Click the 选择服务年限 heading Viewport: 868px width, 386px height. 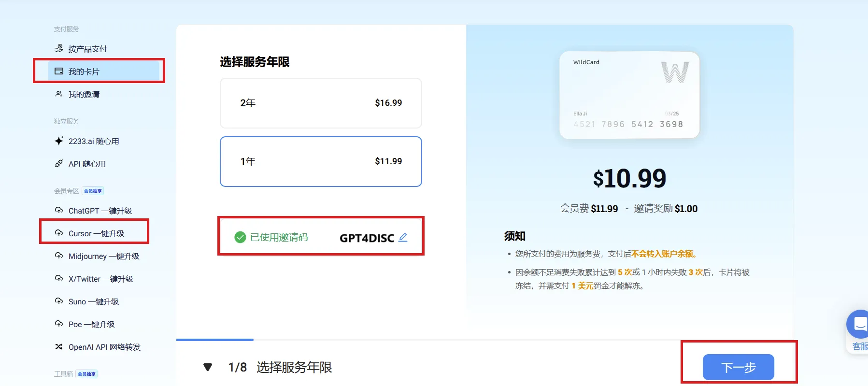pos(255,62)
